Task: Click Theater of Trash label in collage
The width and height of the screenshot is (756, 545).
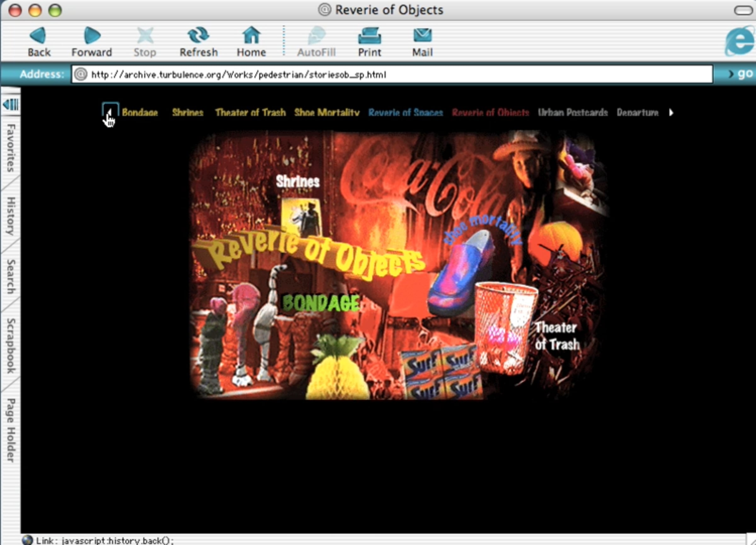Action: click(x=557, y=336)
